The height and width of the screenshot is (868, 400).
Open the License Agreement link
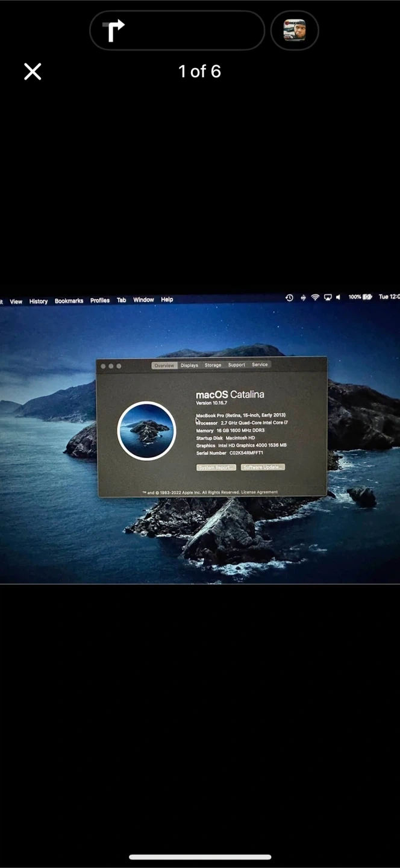[259, 492]
